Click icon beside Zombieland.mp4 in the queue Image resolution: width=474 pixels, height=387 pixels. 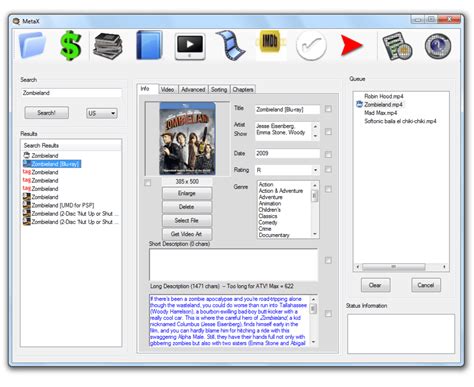pos(359,104)
